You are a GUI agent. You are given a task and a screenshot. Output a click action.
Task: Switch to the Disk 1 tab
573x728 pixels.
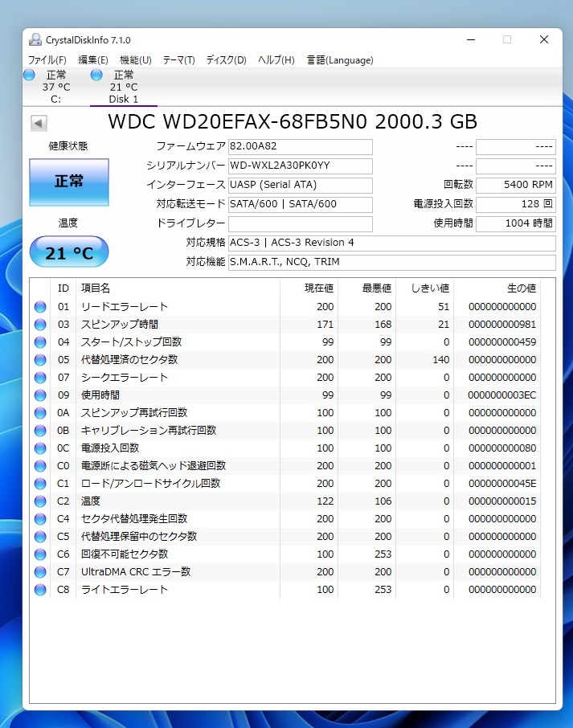pyautogui.click(x=124, y=87)
